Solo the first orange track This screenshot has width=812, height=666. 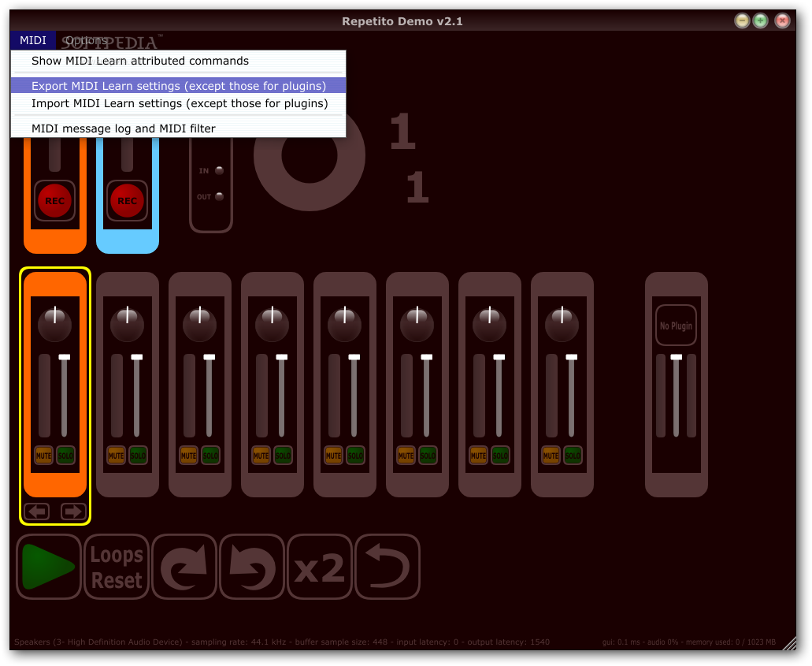65,456
